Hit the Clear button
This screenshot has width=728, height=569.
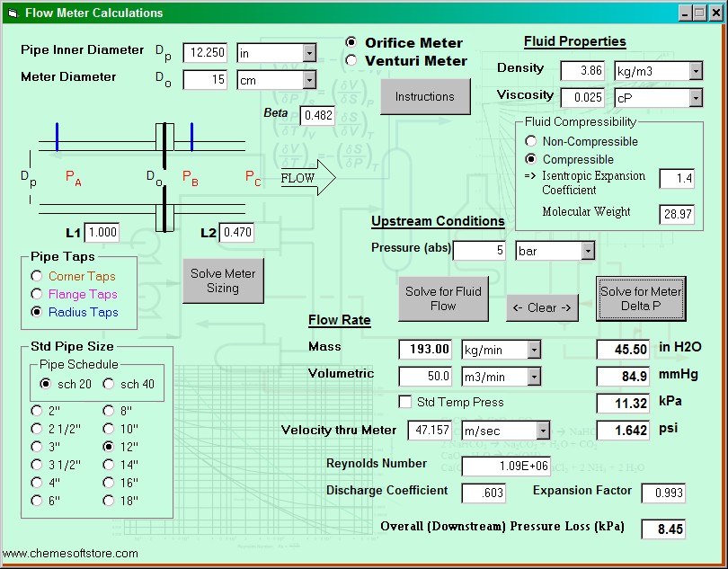542,307
